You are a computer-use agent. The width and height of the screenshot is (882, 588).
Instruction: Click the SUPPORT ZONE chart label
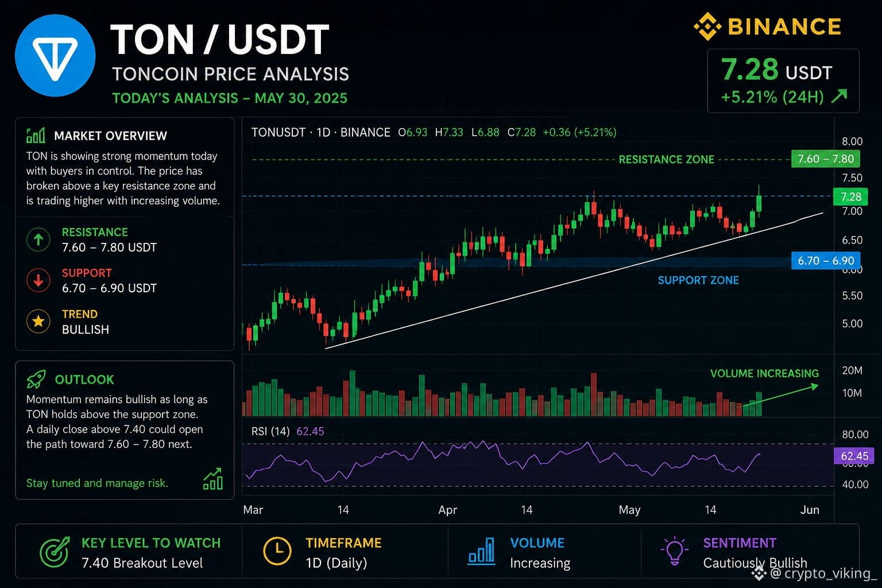click(x=698, y=280)
